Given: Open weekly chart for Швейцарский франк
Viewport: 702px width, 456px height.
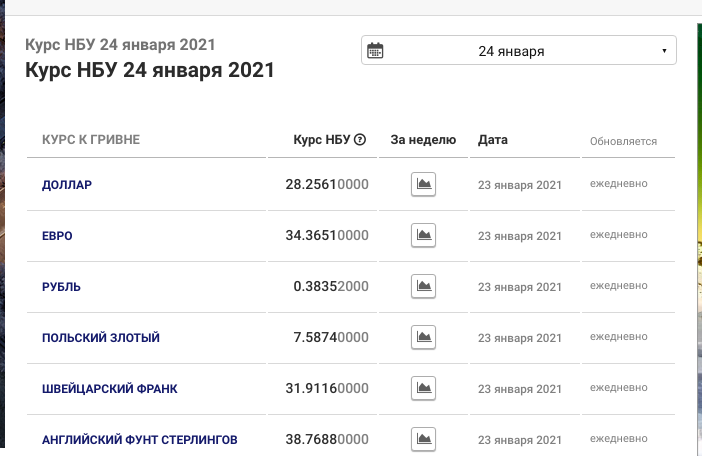Looking at the screenshot, I should click(423, 388).
